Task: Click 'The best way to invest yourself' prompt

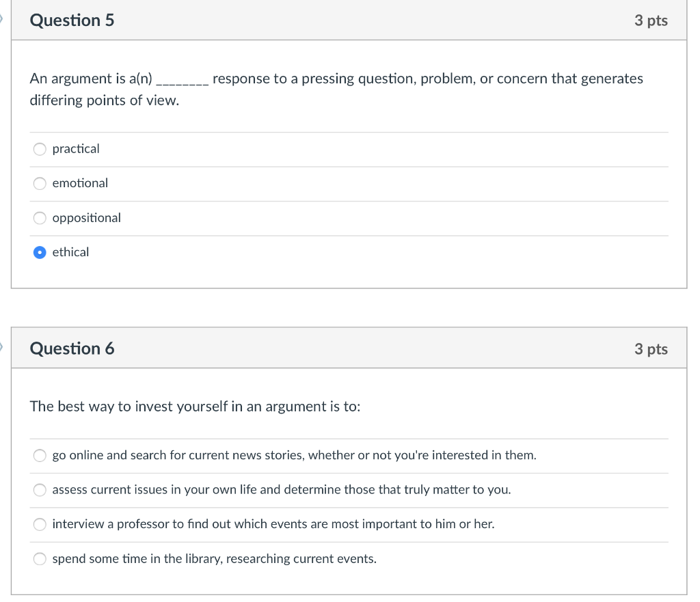Action: click(195, 407)
